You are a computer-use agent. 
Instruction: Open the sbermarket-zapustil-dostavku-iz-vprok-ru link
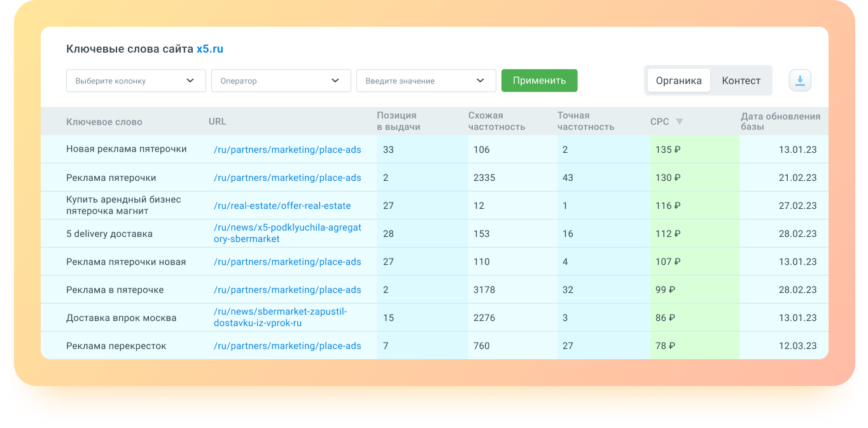coord(281,317)
